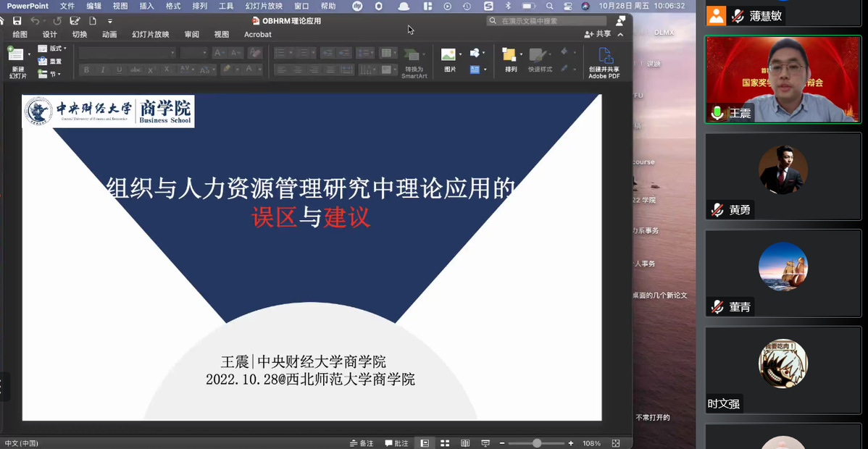Switch to slide sorter view in status bar

coord(445,443)
